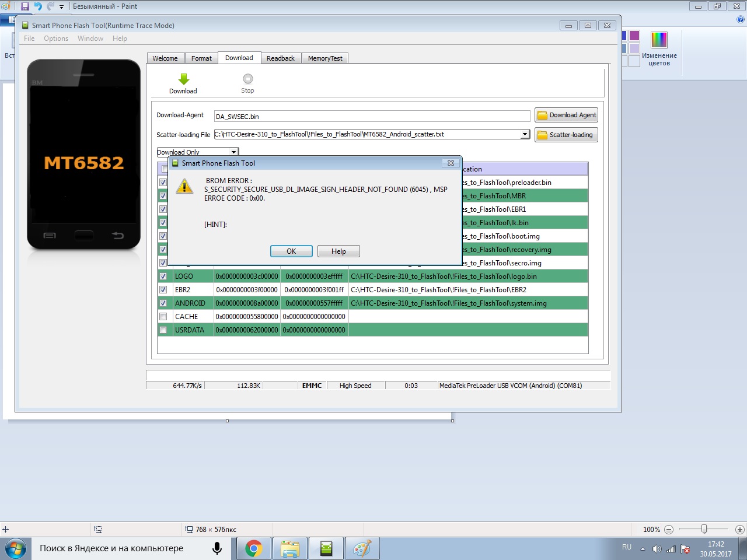Switch to the Welcome tab

coord(165,58)
